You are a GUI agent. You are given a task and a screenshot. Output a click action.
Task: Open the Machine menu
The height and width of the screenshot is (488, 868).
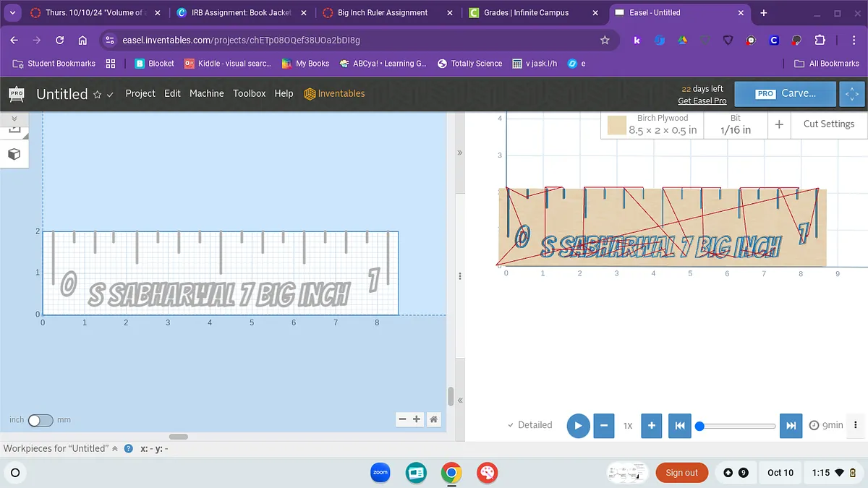point(207,93)
